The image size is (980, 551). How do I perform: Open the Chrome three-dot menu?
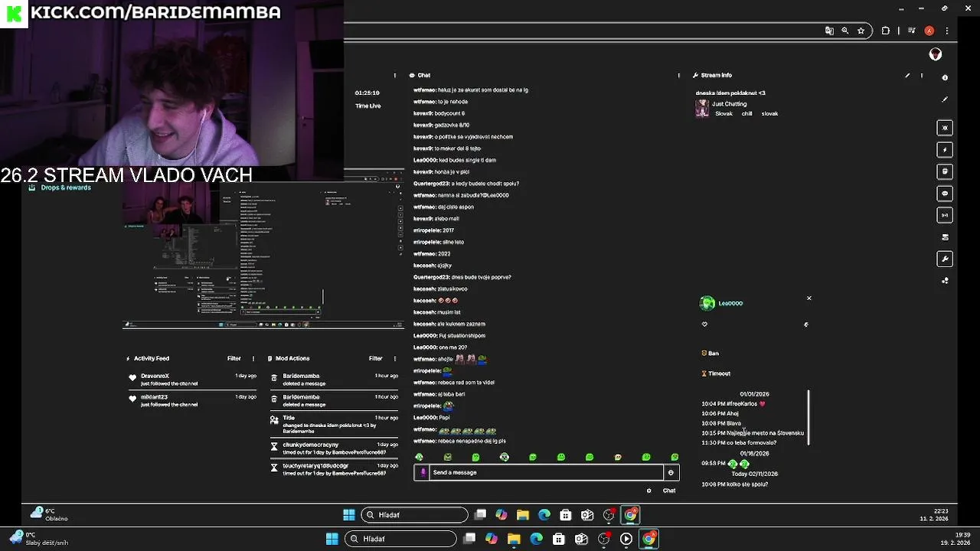(947, 31)
